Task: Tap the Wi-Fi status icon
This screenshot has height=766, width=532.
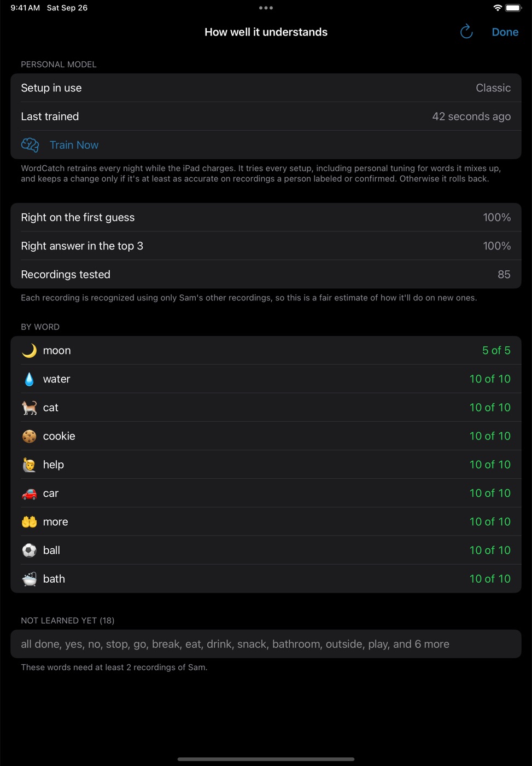Action: (498, 8)
